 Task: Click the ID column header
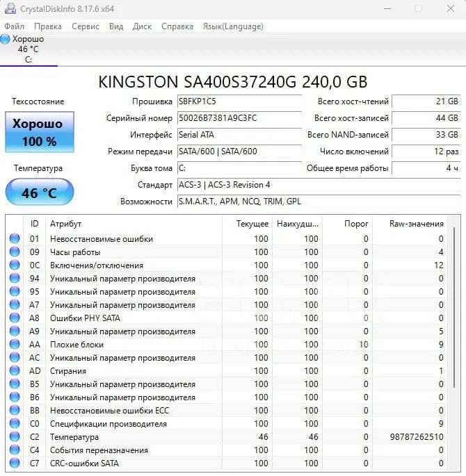pos(34,224)
